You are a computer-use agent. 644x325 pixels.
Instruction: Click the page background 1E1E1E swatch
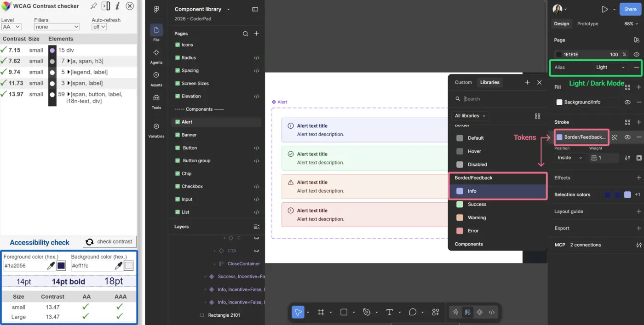559,54
